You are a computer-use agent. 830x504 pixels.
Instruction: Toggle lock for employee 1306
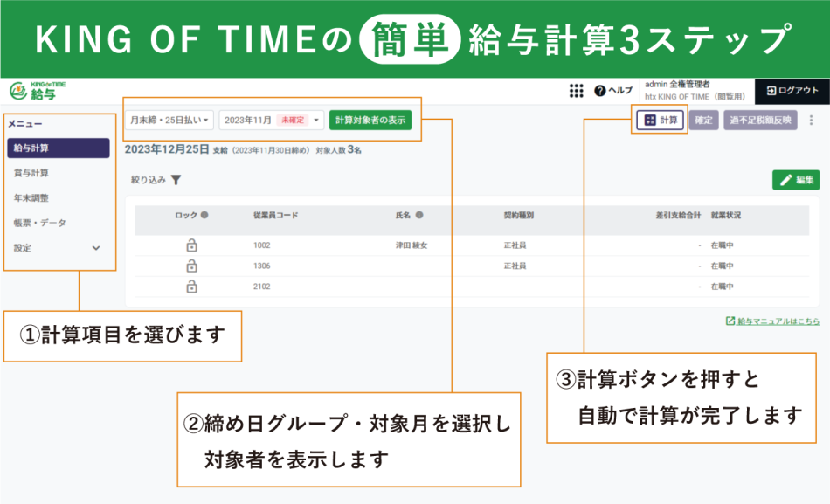[x=191, y=266]
